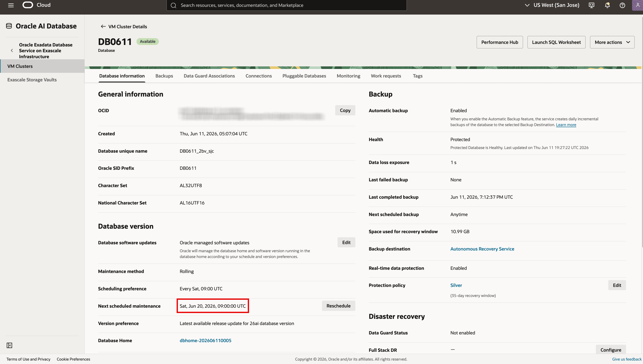Image resolution: width=643 pixels, height=364 pixels.
Task: Click the DB0611 database title heading
Action: 115,42
